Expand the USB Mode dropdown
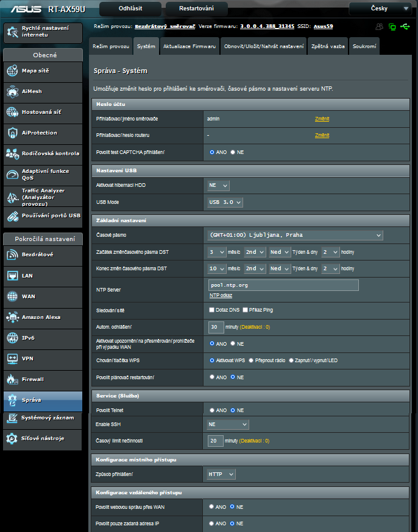 225,202
